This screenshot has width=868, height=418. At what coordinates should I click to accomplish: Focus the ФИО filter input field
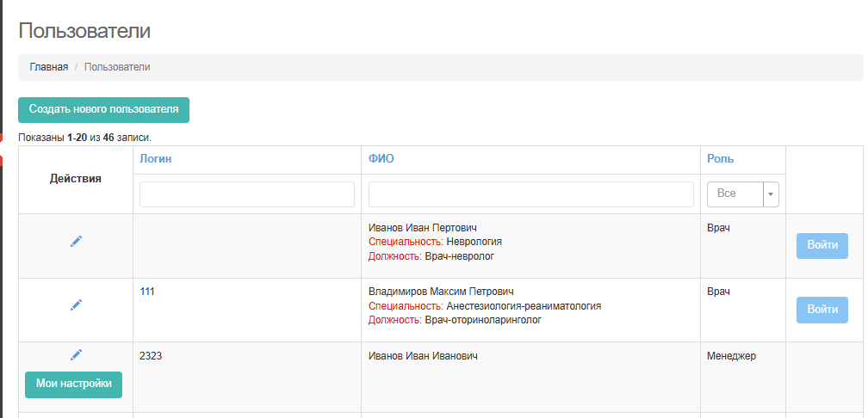point(530,194)
